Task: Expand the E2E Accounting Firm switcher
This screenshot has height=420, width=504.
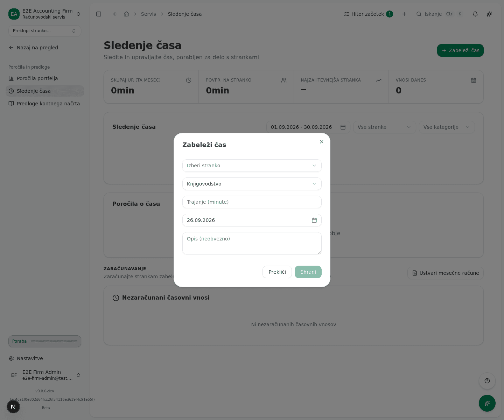Action: pos(45,14)
